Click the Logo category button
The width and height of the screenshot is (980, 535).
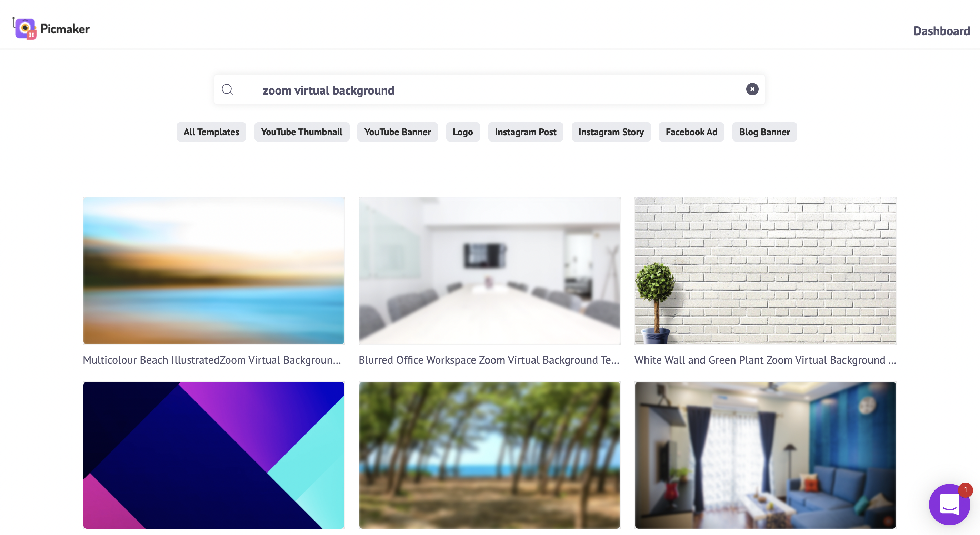point(463,132)
